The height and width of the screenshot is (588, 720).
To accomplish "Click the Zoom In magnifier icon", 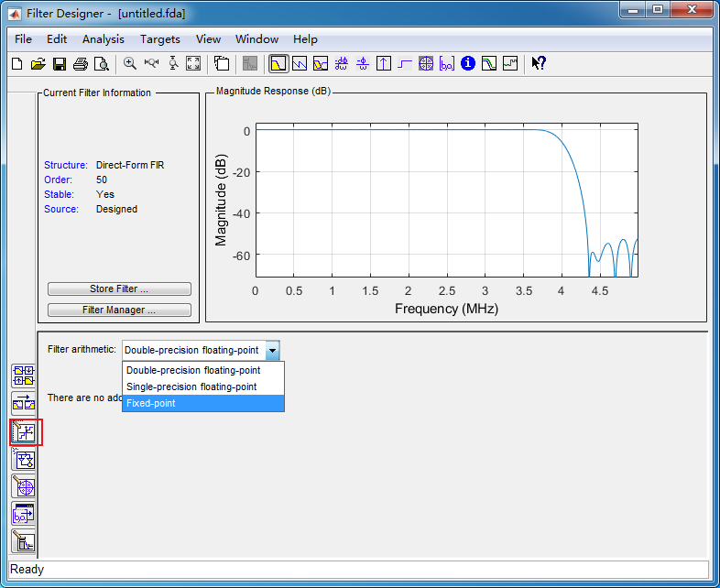I will click(130, 63).
